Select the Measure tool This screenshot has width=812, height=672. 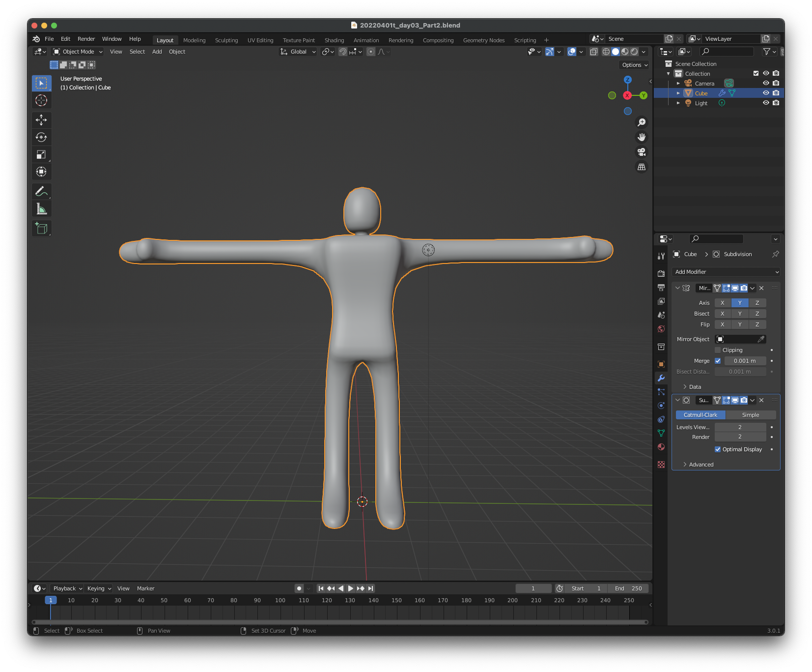[x=41, y=209]
